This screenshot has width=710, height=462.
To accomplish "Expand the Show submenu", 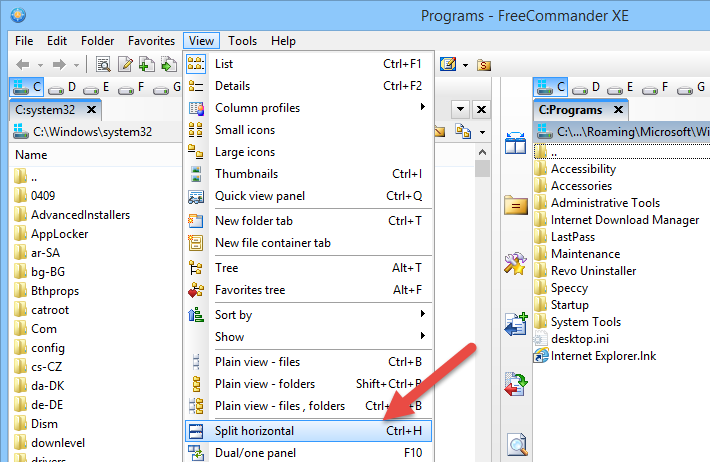I will pos(308,337).
